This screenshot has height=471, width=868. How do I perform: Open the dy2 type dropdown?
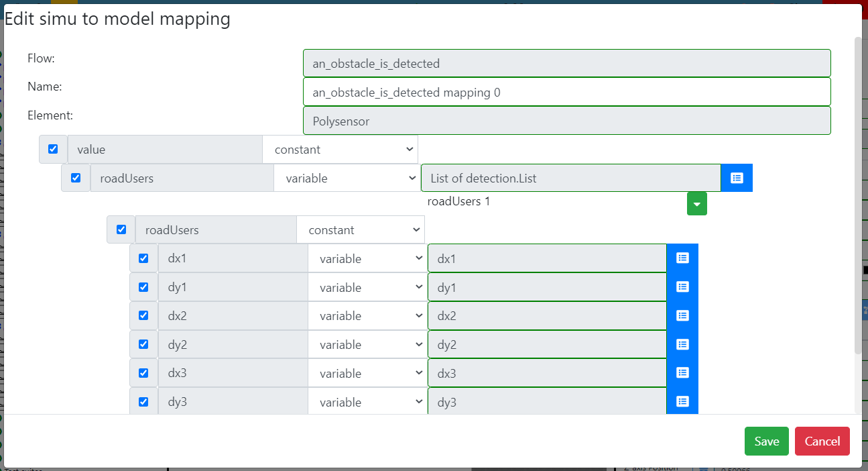pos(367,344)
